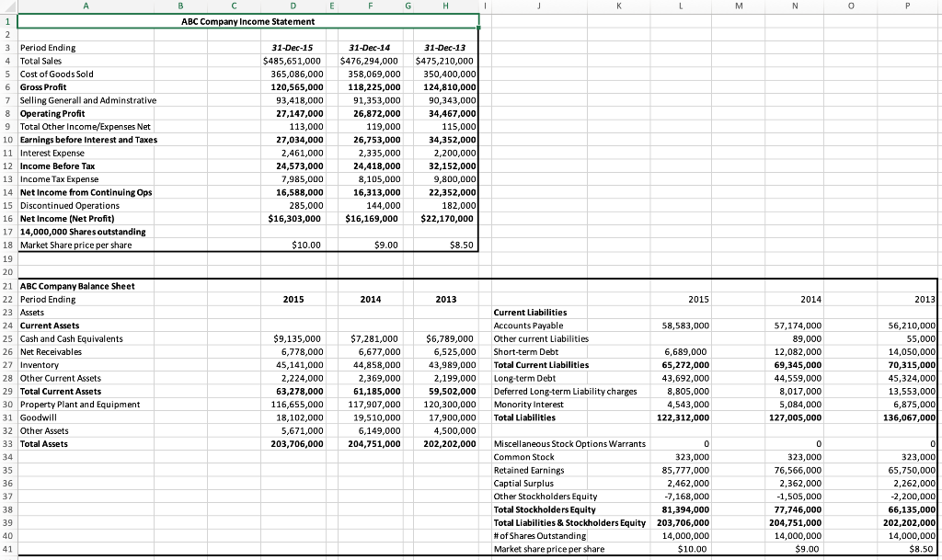
Task: Click column H header to select column
Action: pos(445,6)
